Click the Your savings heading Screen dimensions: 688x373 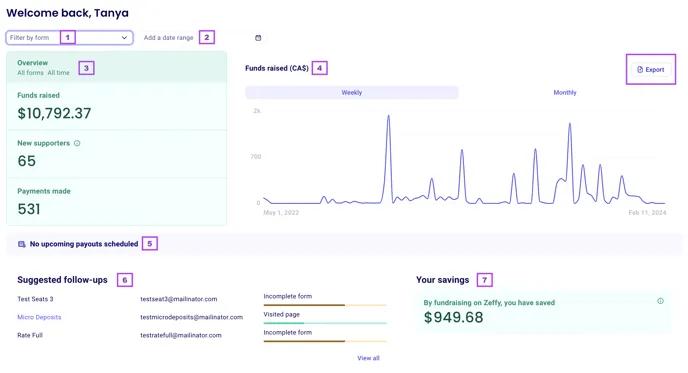(x=442, y=280)
